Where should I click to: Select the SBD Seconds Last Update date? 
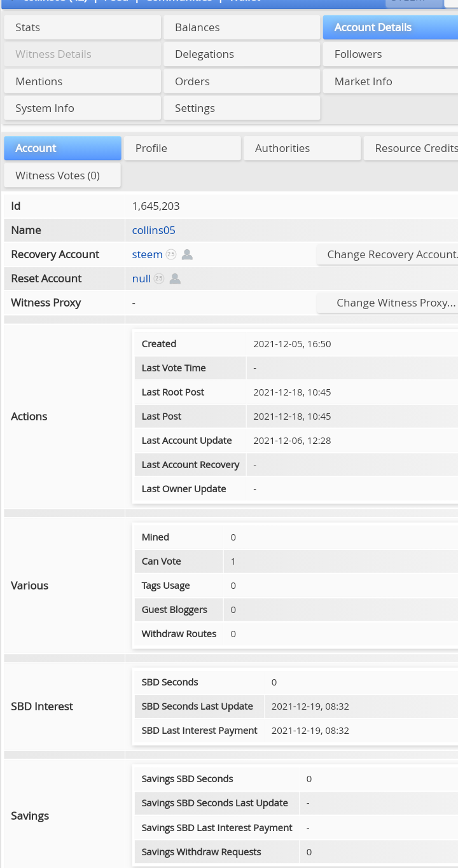(x=310, y=706)
